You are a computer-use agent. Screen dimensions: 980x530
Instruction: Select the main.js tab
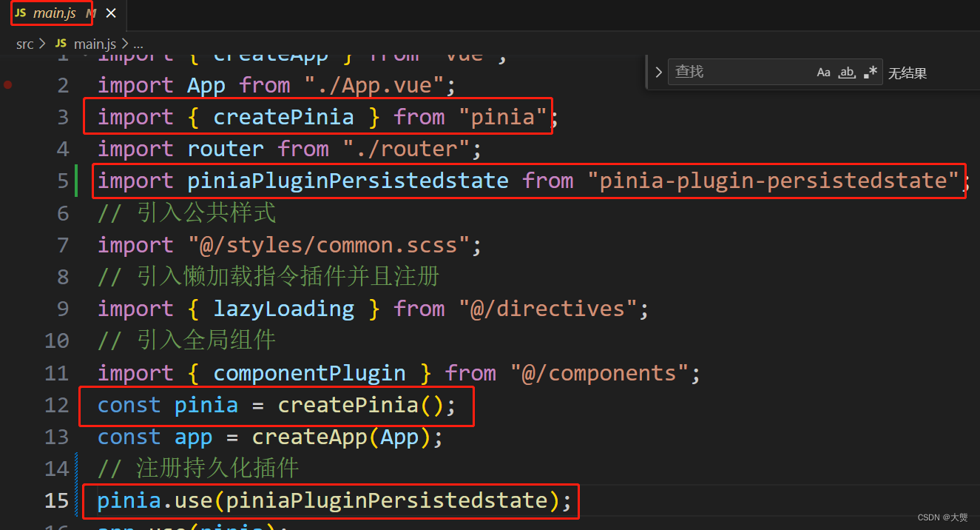52,13
